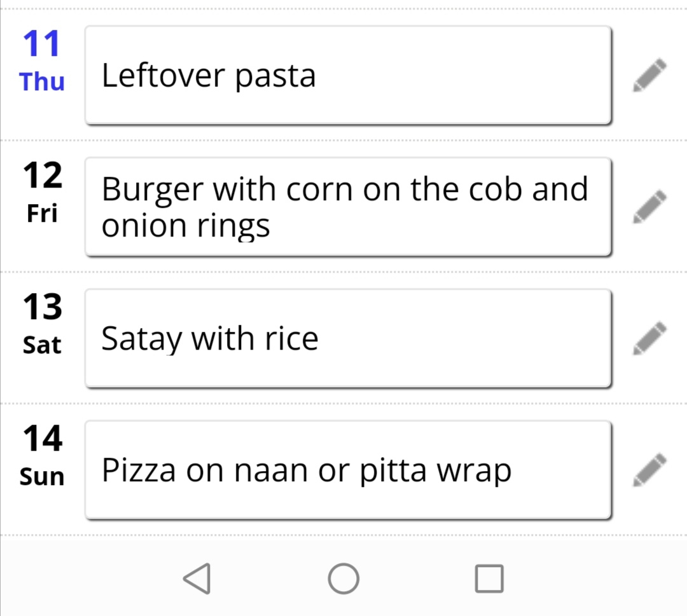The image size is (687, 616).
Task: Tap pencil icon beside Burger with corn meal
Action: point(649,207)
